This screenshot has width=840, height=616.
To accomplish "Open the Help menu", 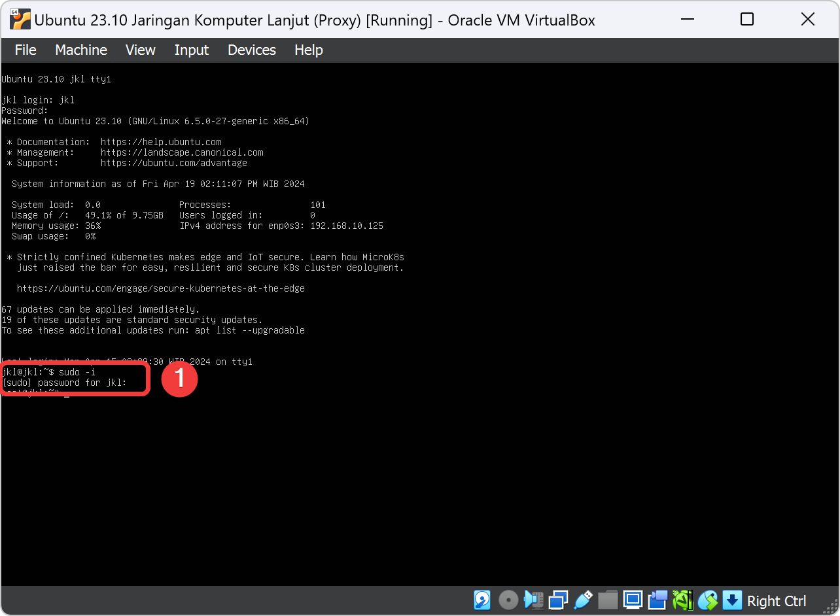I will pyautogui.click(x=309, y=50).
